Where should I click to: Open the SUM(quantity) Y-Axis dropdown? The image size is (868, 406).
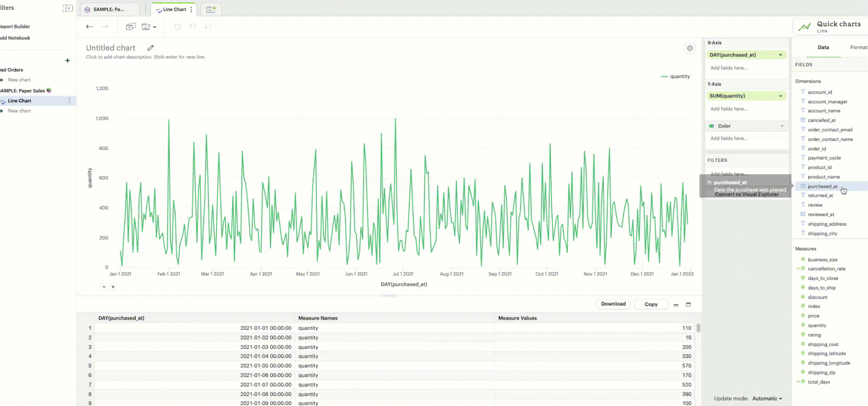coord(780,96)
